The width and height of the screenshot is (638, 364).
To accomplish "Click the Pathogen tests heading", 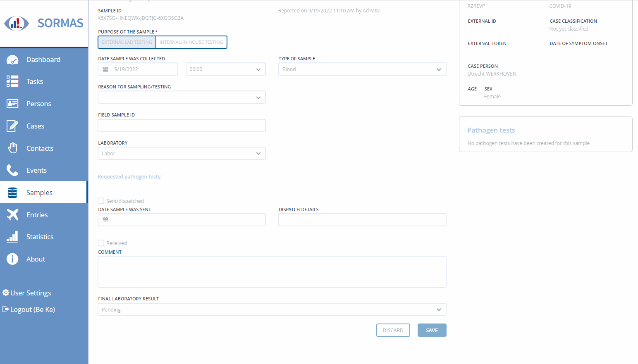I will (x=491, y=130).
